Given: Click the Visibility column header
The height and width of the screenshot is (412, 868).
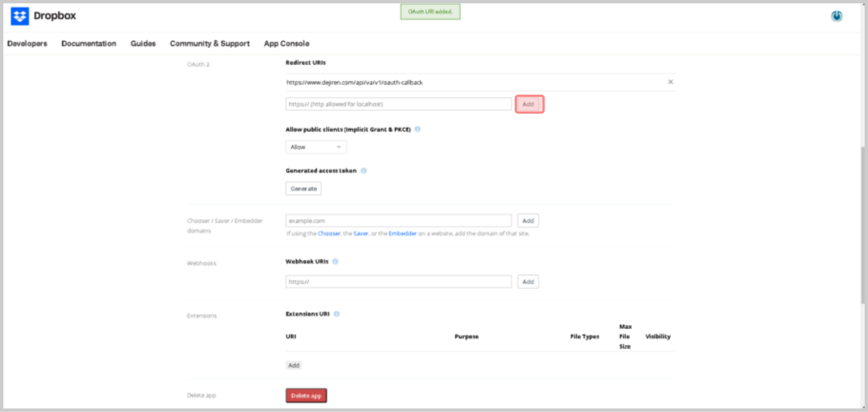Looking at the screenshot, I should [x=658, y=336].
